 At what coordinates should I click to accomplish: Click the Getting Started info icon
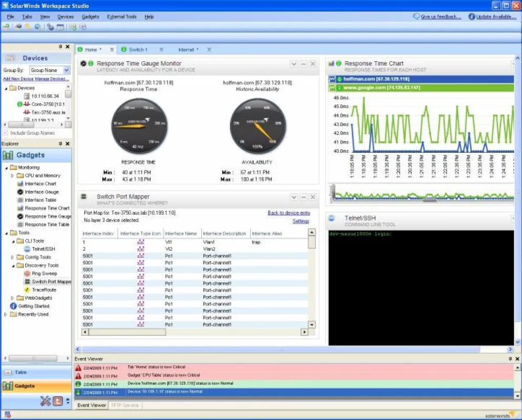(x=13, y=306)
